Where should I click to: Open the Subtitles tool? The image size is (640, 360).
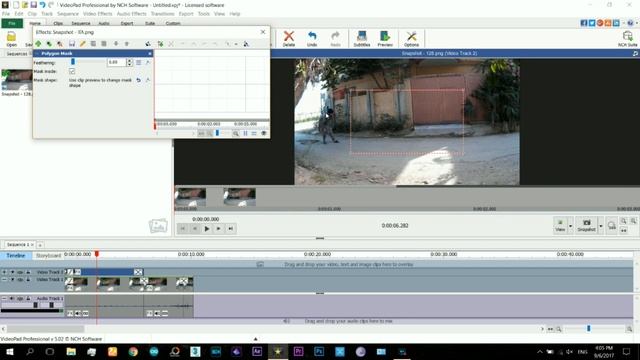[x=362, y=39]
